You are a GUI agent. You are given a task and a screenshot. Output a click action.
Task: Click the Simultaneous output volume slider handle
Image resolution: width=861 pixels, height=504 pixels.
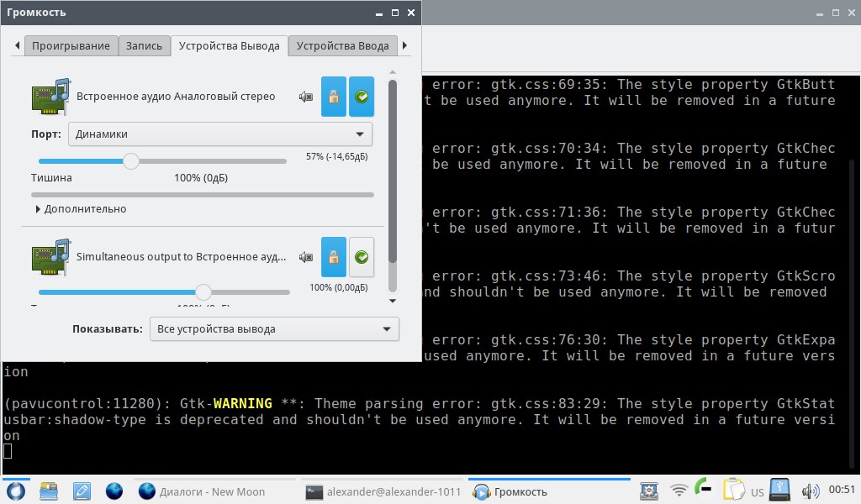(x=203, y=292)
